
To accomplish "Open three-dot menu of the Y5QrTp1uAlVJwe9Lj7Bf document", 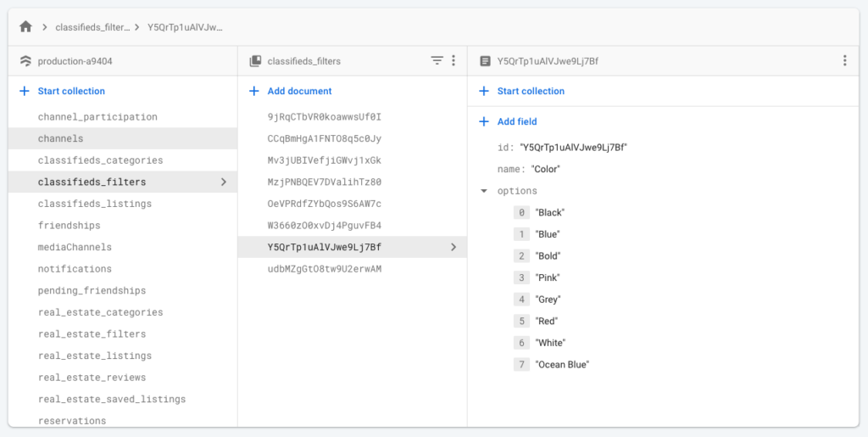I will click(x=845, y=61).
